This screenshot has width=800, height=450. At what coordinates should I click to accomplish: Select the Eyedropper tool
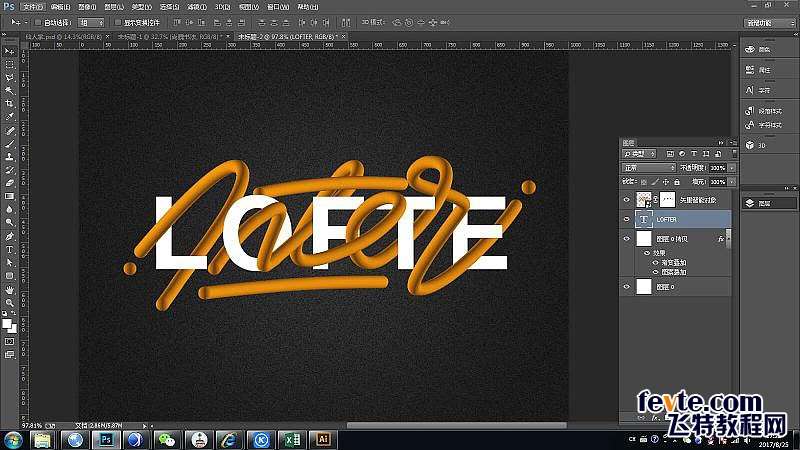(x=10, y=117)
